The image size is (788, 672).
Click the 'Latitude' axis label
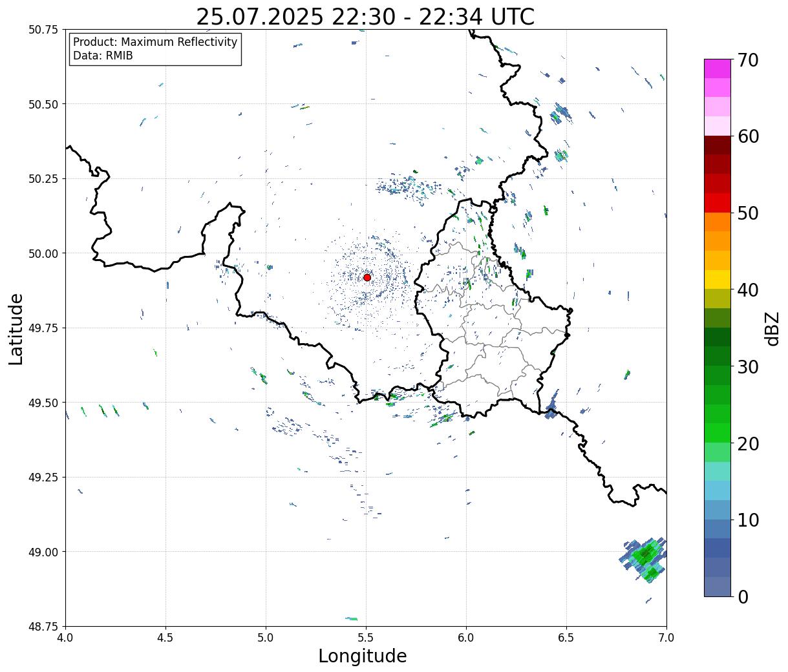16,329
